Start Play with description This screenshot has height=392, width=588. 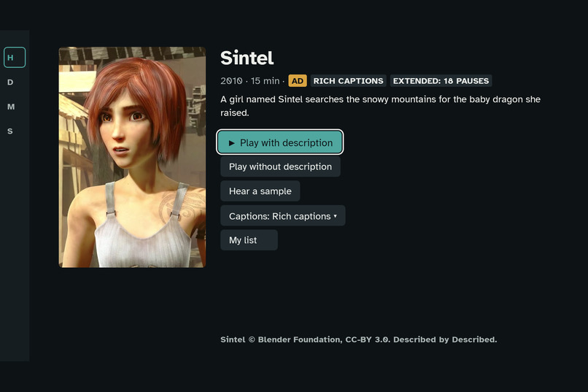(x=279, y=142)
